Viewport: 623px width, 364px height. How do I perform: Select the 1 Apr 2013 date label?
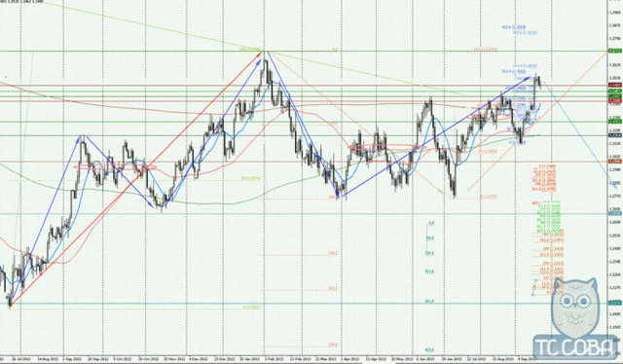[348, 359]
